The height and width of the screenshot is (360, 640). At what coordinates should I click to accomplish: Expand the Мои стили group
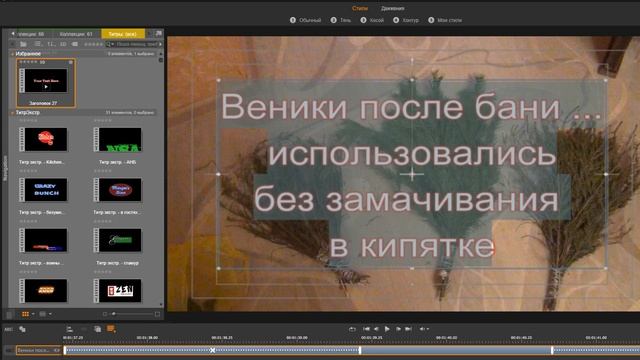click(445, 20)
